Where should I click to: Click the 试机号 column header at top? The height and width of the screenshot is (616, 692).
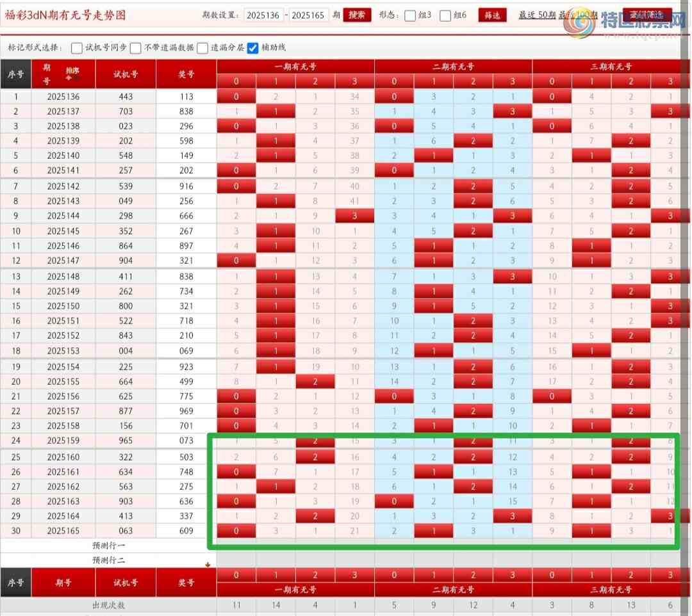[126, 74]
